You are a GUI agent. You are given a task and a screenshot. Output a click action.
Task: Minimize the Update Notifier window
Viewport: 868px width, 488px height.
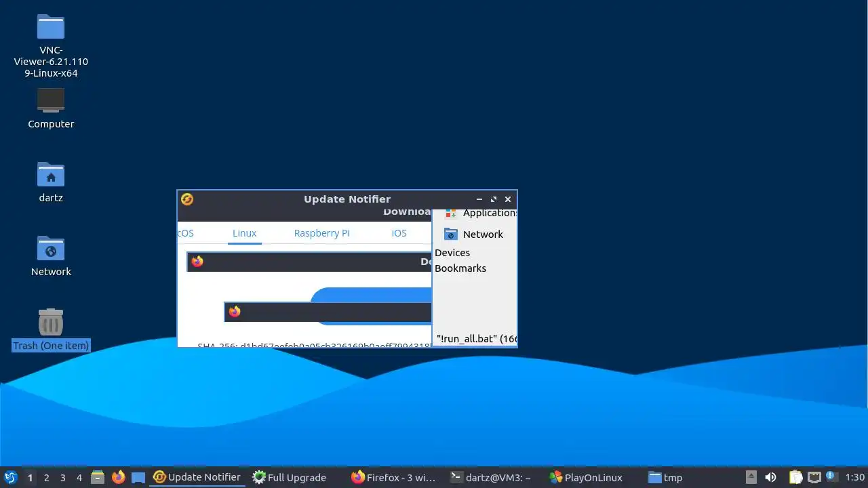[479, 199]
